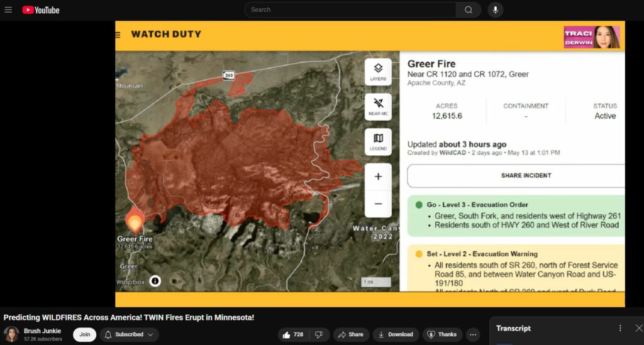Click the Near Me location button
This screenshot has width=644, height=345.
[x=378, y=107]
